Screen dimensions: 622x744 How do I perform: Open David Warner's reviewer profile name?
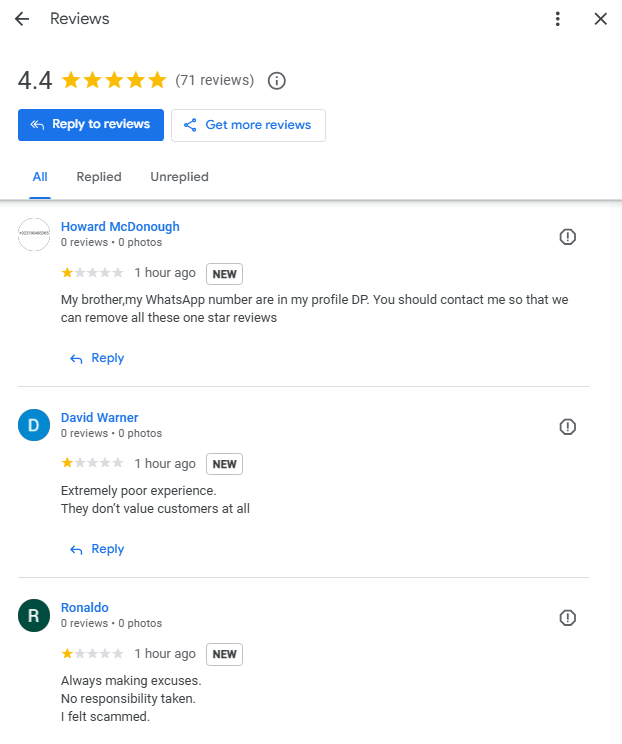click(100, 417)
